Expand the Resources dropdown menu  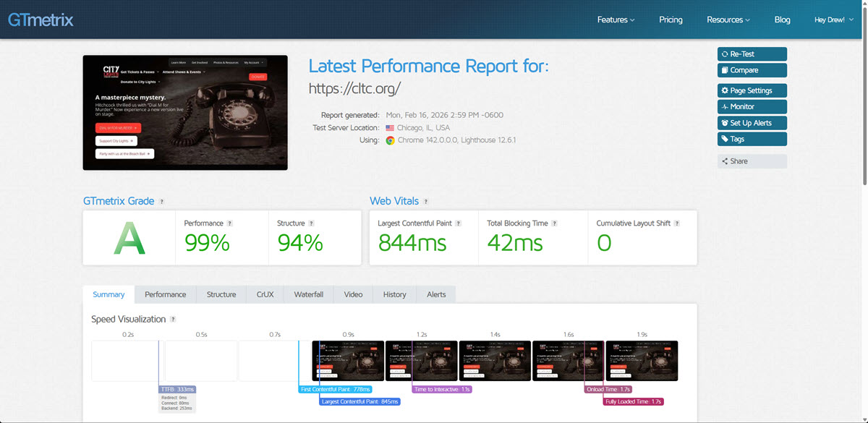pyautogui.click(x=728, y=20)
